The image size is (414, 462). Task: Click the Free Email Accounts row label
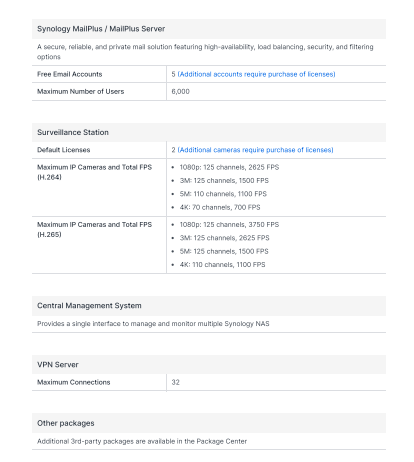pyautogui.click(x=69, y=74)
